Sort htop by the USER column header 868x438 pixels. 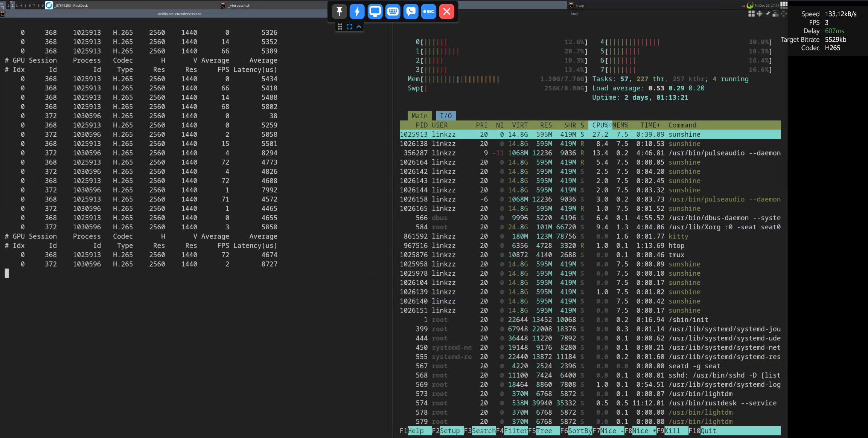tap(440, 125)
